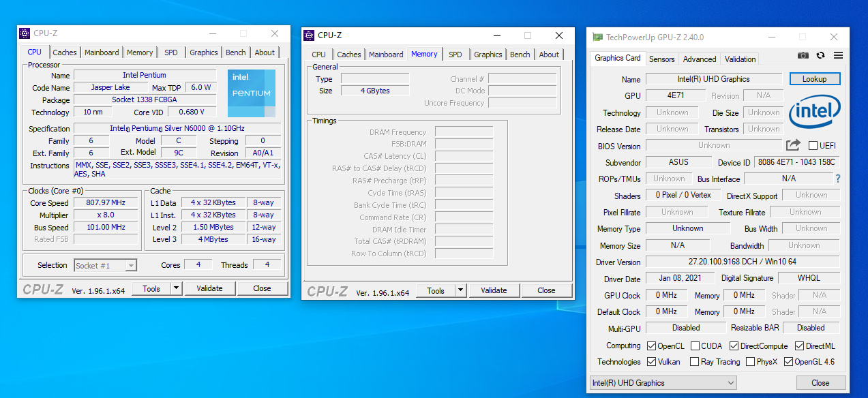Select the GPU-Z Graphics Card tab
Screen dimensions: 868x398
pyautogui.click(x=618, y=58)
